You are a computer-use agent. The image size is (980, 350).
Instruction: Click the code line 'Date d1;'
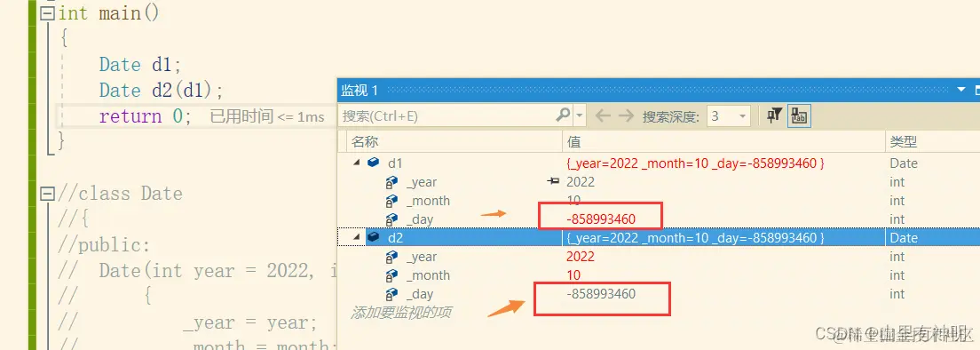click(x=140, y=64)
